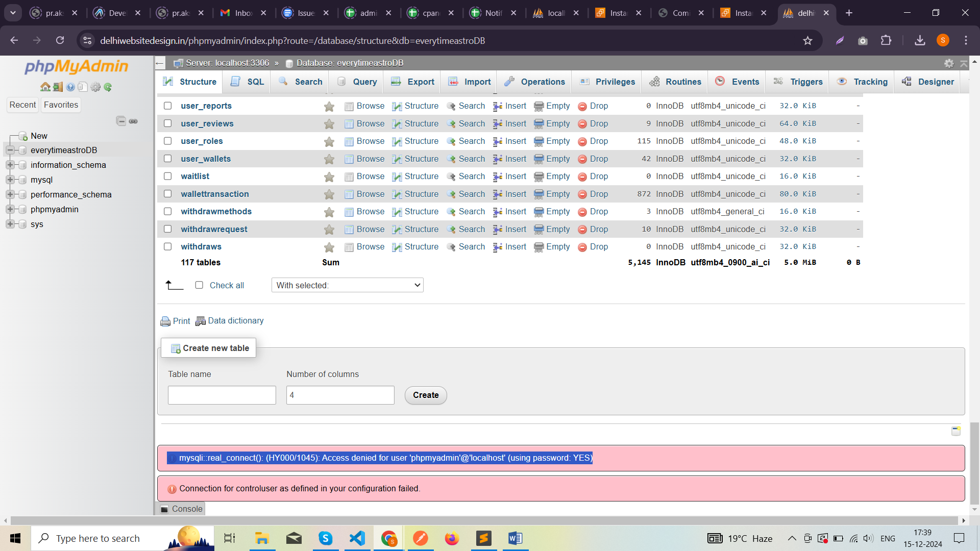Click the favorite star for user_roles table
The image size is (980, 551).
(329, 141)
